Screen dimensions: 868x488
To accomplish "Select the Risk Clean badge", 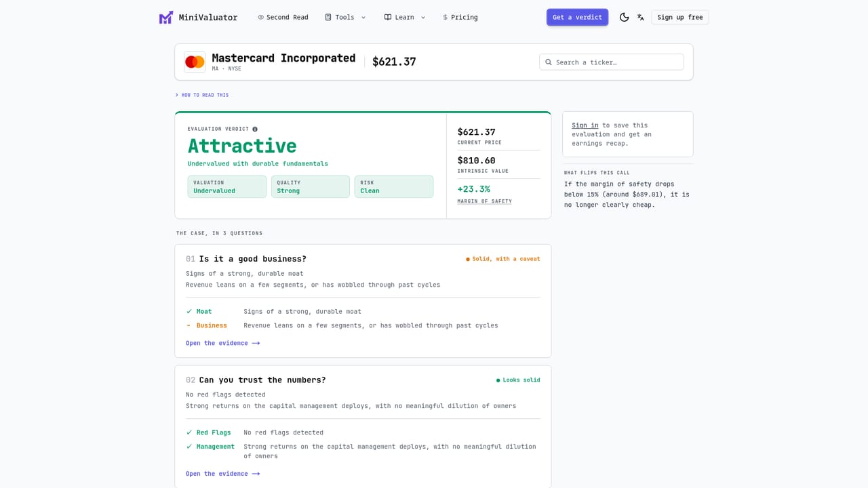I will pyautogui.click(x=394, y=186).
